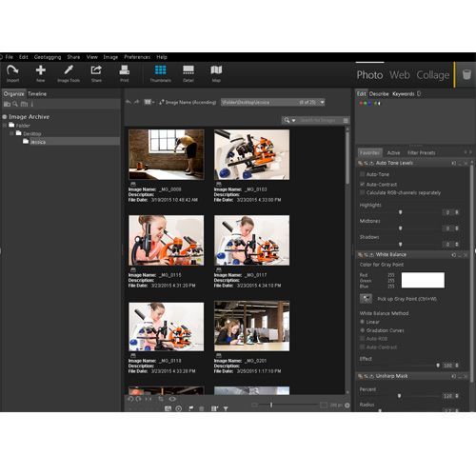Show the Active filters tab
Screen dimensions: 476x476
[393, 152]
